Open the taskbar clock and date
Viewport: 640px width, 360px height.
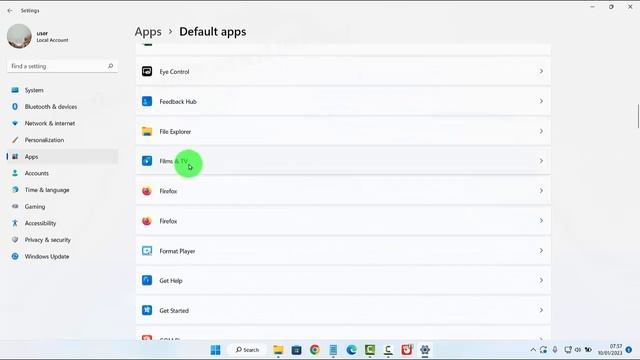click(x=611, y=350)
